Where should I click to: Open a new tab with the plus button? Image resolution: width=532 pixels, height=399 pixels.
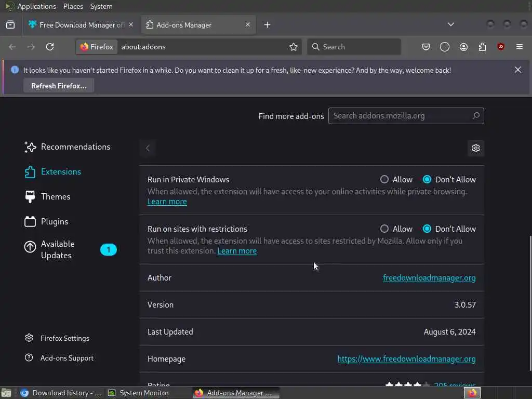tap(268, 25)
